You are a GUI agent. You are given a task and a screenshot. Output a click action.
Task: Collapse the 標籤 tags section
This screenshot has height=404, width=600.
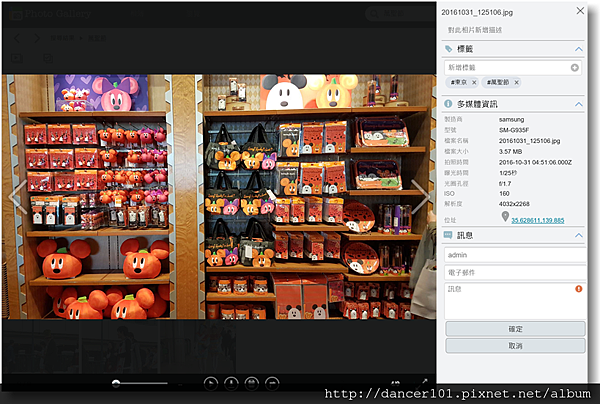pyautogui.click(x=579, y=49)
